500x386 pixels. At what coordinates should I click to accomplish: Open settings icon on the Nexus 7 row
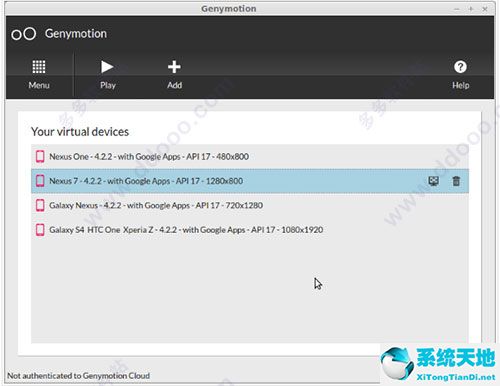point(433,181)
